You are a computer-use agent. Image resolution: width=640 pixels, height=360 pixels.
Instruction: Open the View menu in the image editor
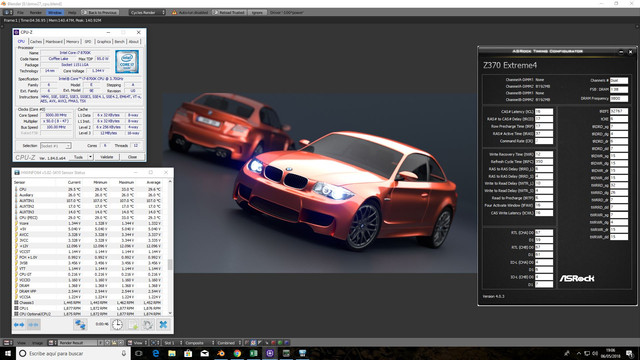21,343
